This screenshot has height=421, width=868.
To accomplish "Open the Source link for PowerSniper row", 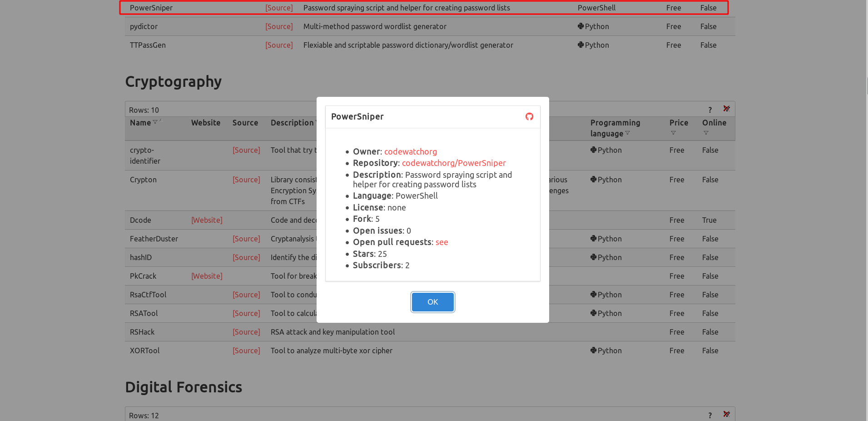I will click(279, 8).
